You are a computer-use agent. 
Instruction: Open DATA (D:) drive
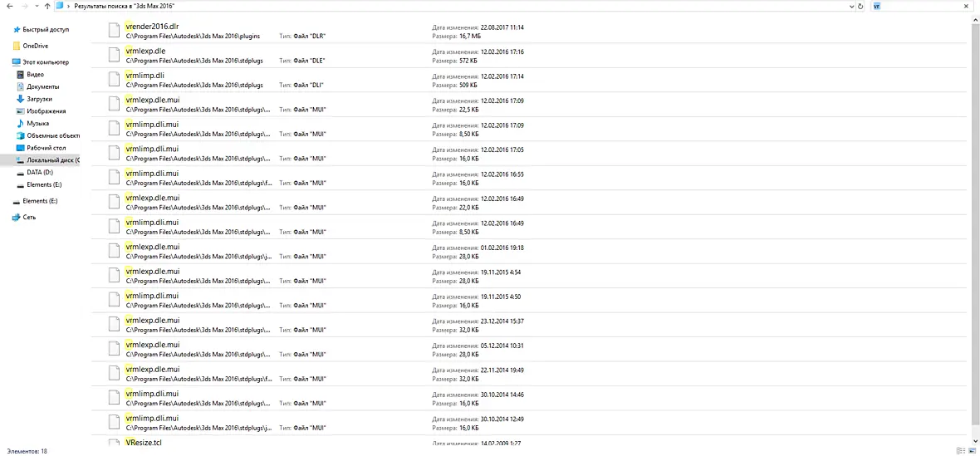[39, 173]
